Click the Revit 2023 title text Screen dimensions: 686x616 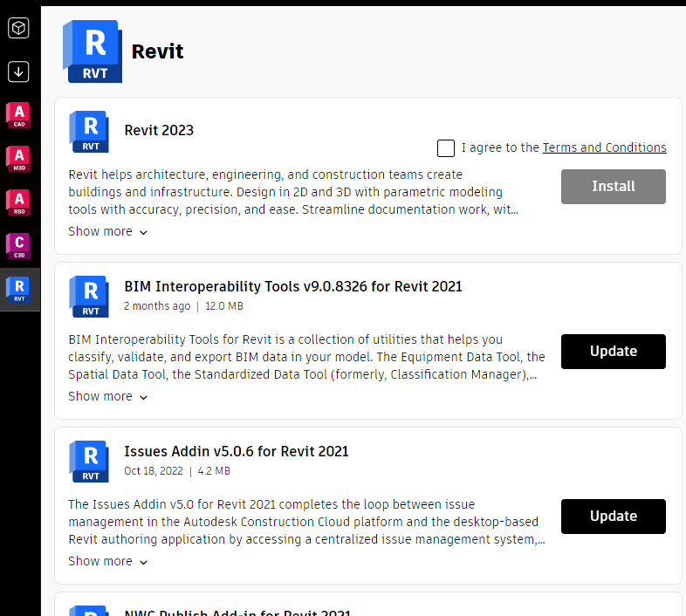[x=159, y=131]
